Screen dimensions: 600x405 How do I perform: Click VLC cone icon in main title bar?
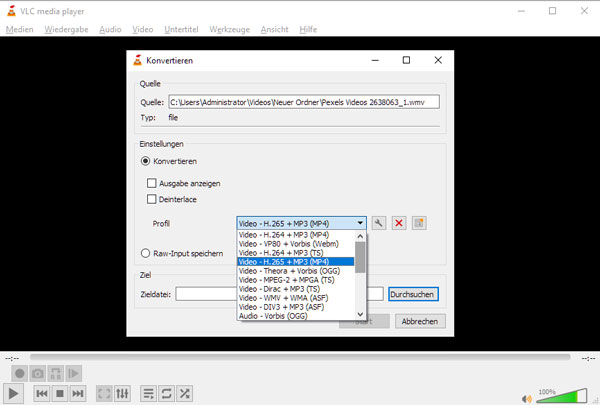point(11,11)
